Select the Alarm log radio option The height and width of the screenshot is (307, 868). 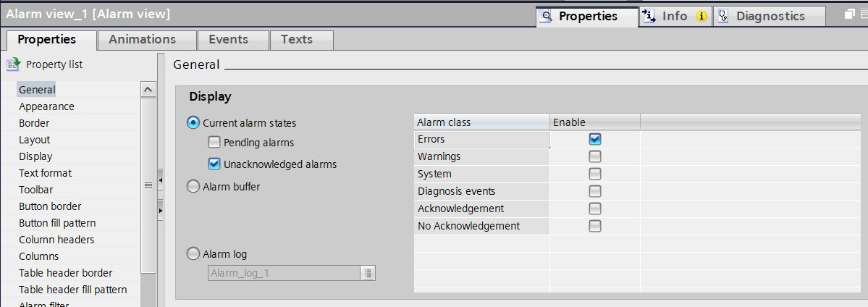(x=193, y=254)
